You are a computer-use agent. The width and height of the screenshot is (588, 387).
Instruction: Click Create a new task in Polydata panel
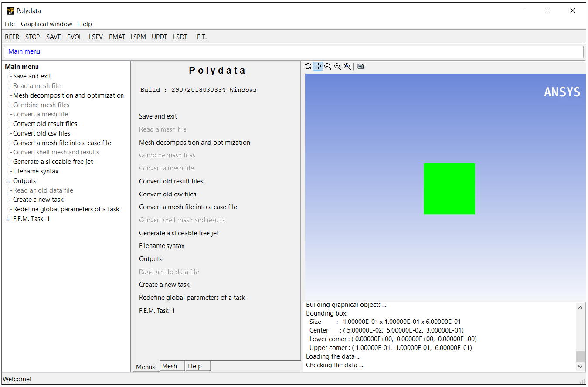[x=164, y=285]
